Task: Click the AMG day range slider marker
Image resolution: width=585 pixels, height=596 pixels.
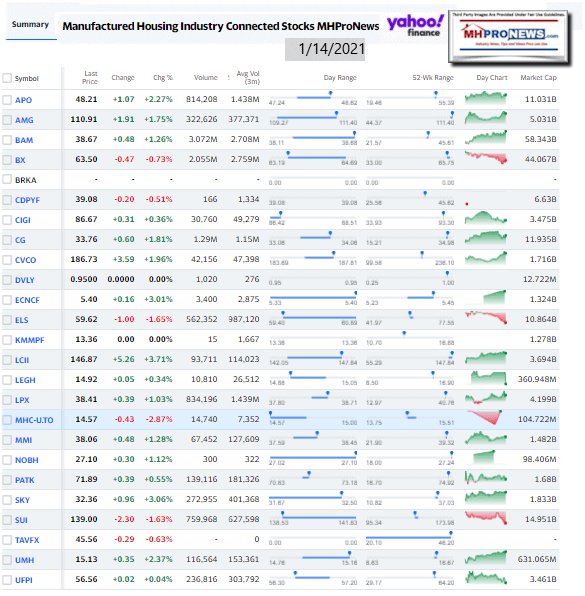Action: click(337, 113)
